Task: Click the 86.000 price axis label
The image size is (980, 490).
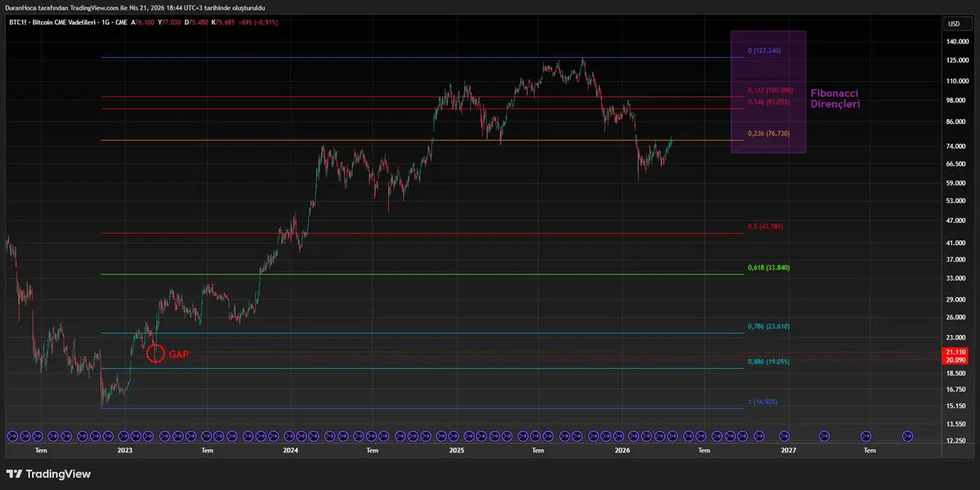Action: click(x=955, y=122)
